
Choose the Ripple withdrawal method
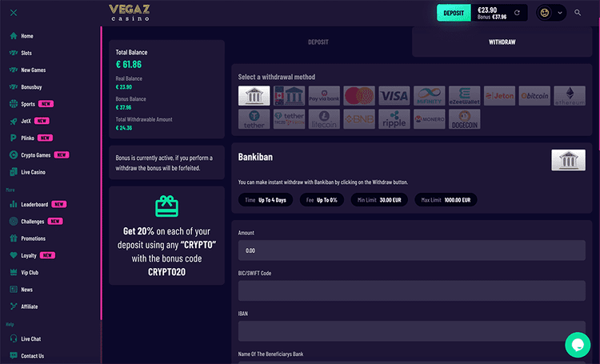click(394, 119)
